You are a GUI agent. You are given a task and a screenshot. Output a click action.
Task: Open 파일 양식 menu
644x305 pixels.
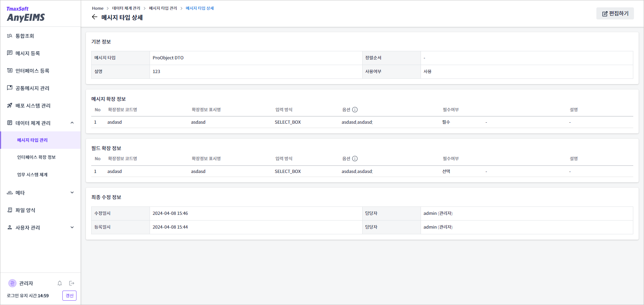click(x=40, y=210)
